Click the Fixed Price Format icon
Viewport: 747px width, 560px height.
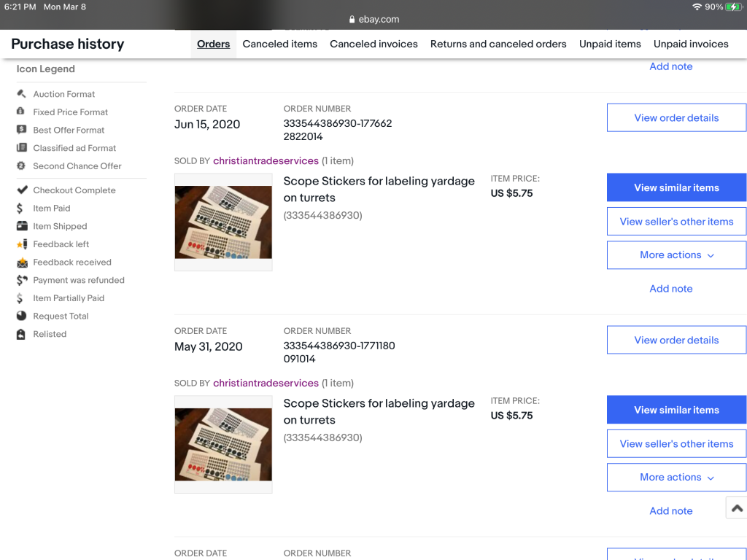(20, 112)
